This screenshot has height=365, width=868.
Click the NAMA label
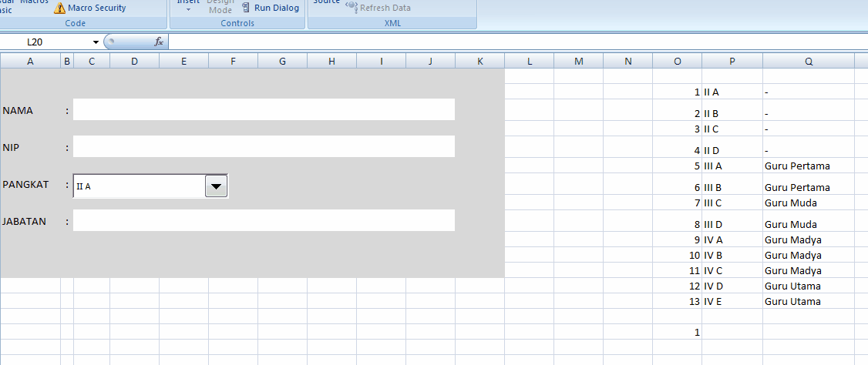tap(18, 111)
